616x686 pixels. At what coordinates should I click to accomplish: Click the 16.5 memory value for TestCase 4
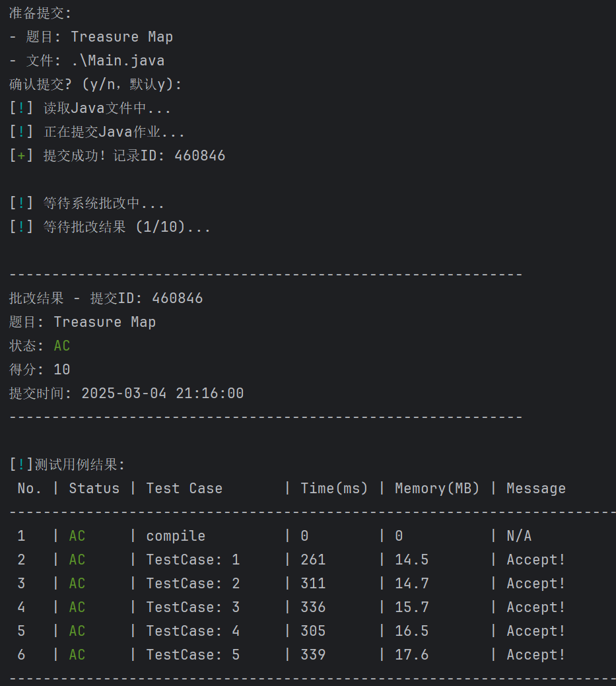click(411, 631)
